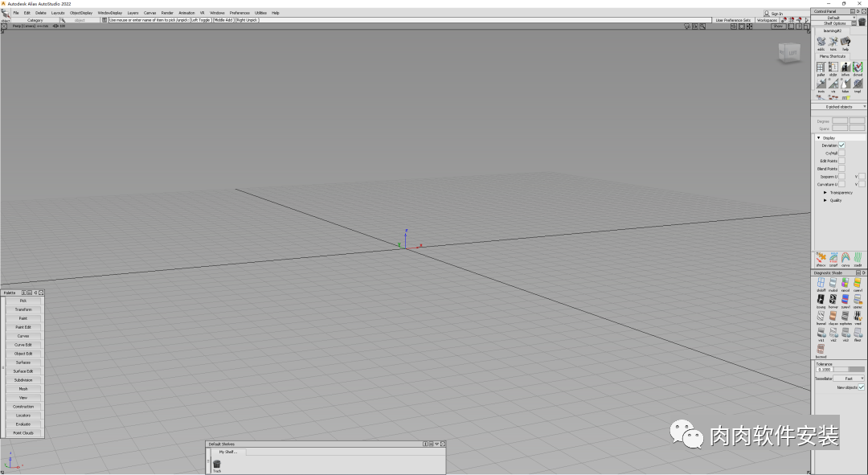Enable the Curvature U checkbox
Screen dimensions: 868x475
coord(841,184)
